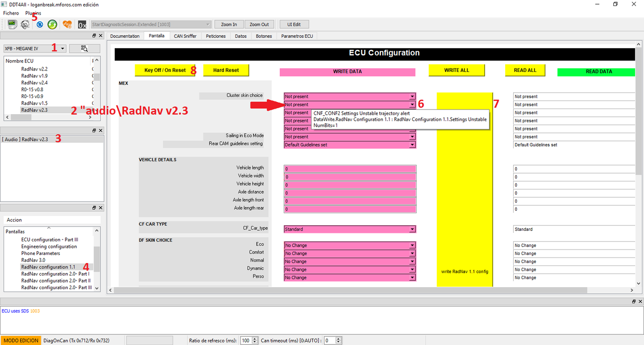Close the vehicle selection panel
The image size is (644, 345).
tap(100, 36)
